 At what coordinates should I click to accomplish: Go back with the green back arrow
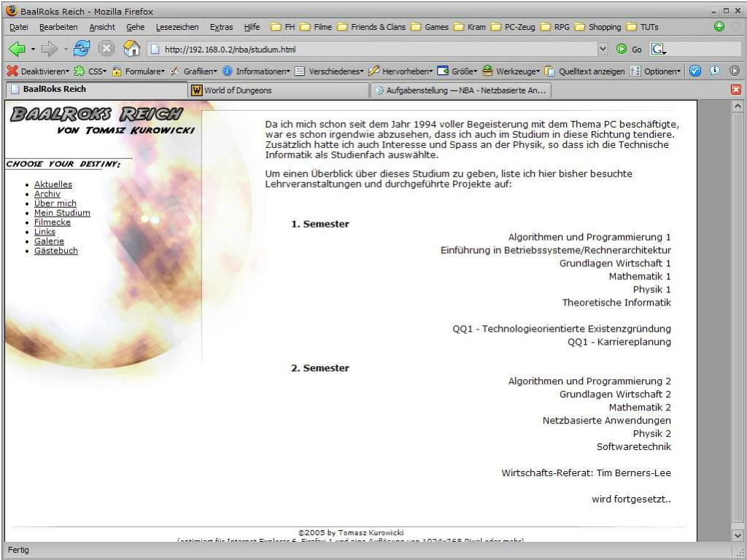click(17, 49)
